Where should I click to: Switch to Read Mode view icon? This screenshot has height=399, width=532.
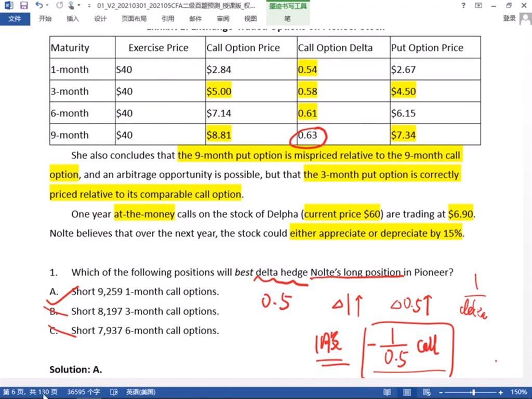(387, 392)
